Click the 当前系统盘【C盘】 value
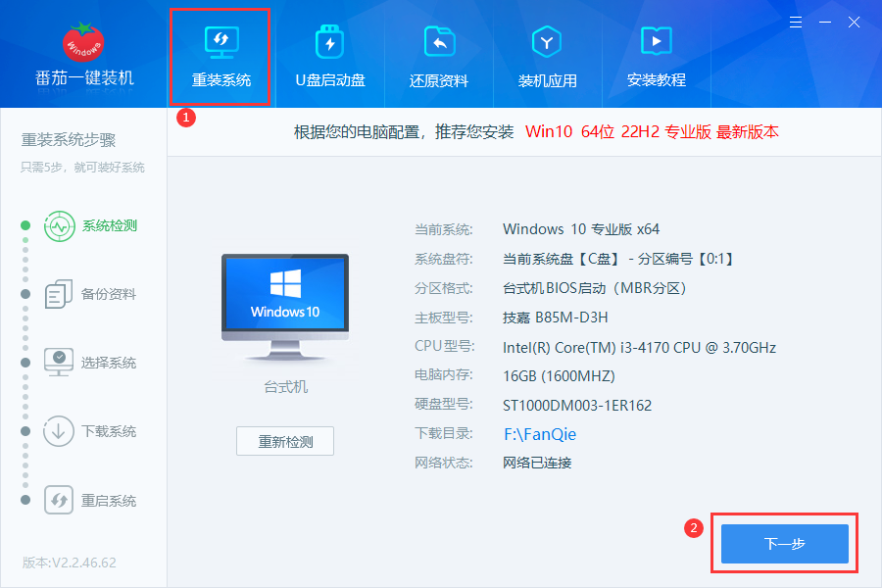The image size is (882, 588). point(617,259)
